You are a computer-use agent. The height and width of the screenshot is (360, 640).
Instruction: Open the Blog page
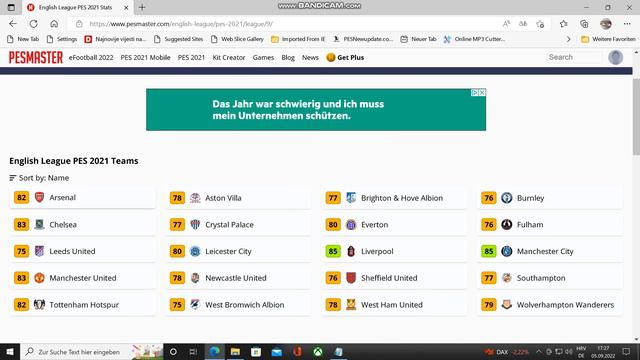click(288, 58)
